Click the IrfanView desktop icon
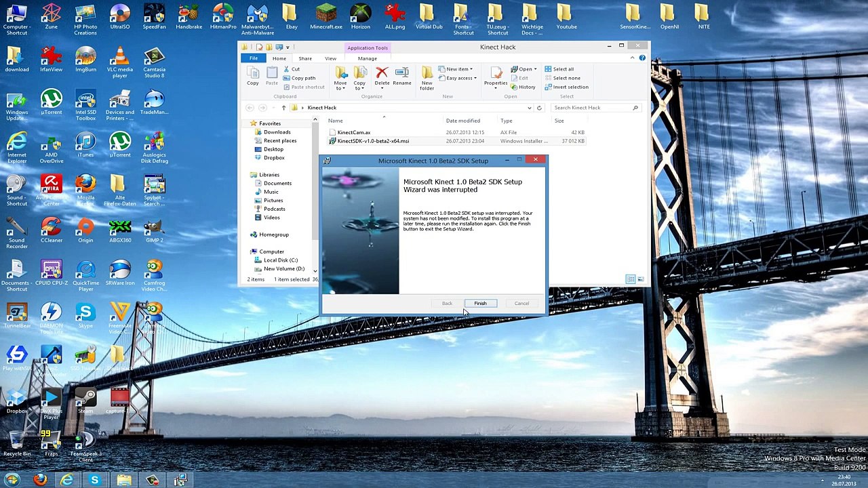 [x=51, y=60]
